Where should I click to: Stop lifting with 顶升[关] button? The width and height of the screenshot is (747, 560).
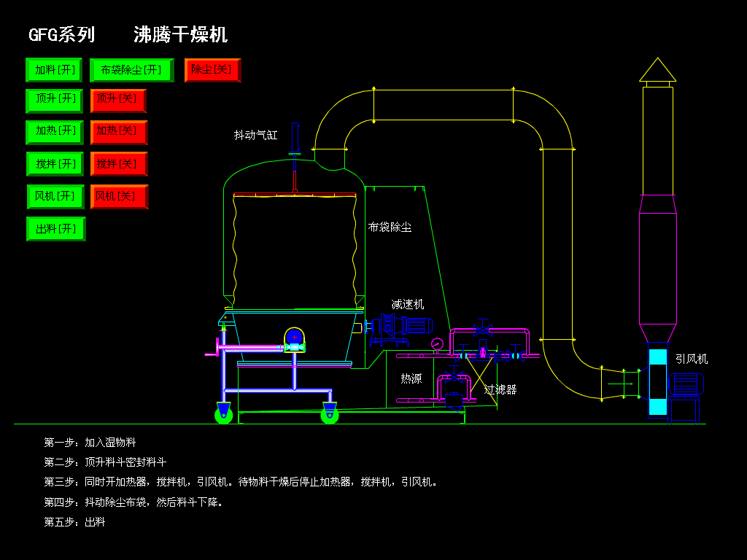pos(118,99)
